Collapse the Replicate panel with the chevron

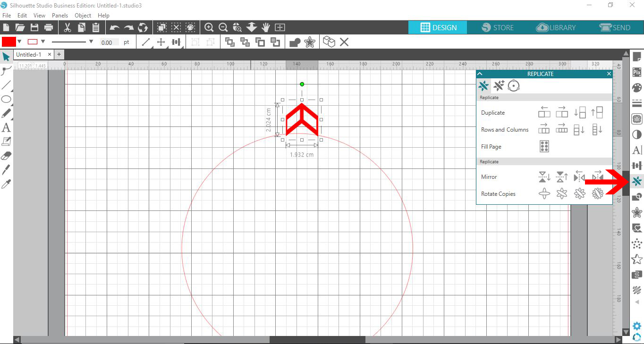tap(480, 74)
